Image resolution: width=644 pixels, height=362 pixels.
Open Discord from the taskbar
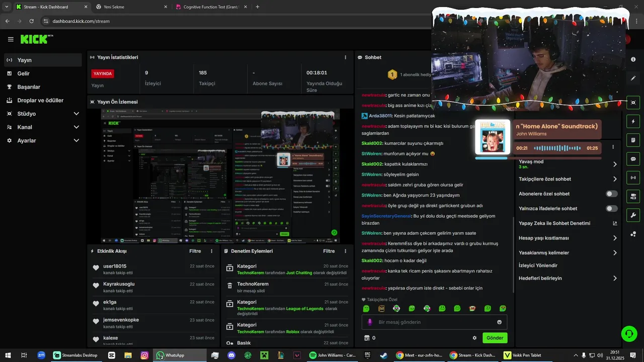pyautogui.click(x=231, y=355)
